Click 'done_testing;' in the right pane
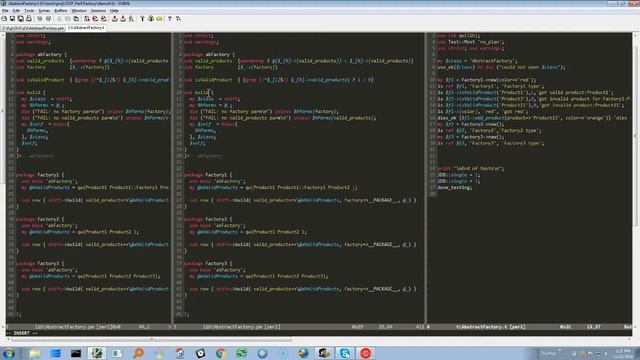This screenshot has width=640, height=360. [x=454, y=187]
